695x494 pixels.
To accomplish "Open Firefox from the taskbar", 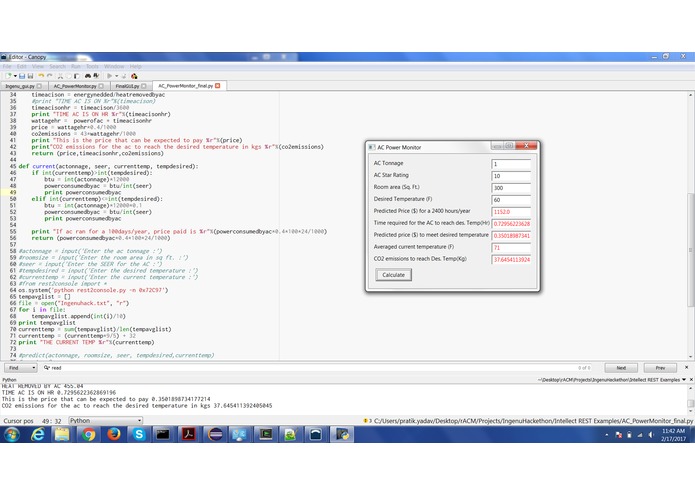I will pyautogui.click(x=113, y=435).
